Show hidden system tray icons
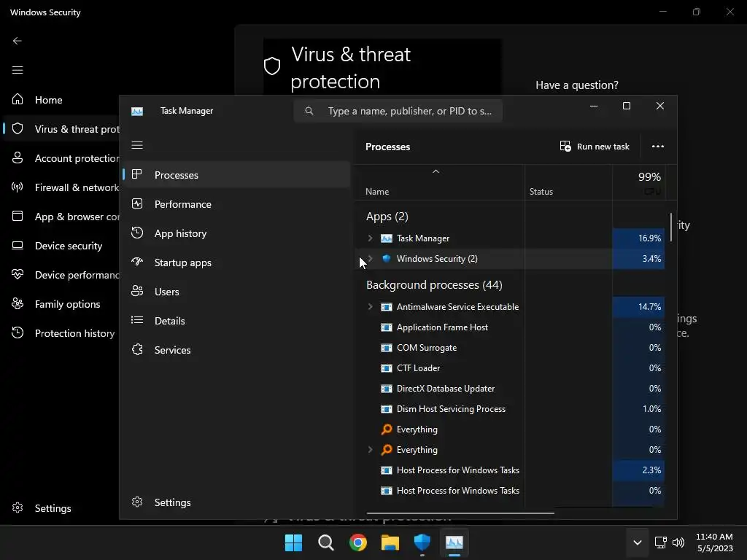Viewport: 747px width, 560px height. coord(638,542)
